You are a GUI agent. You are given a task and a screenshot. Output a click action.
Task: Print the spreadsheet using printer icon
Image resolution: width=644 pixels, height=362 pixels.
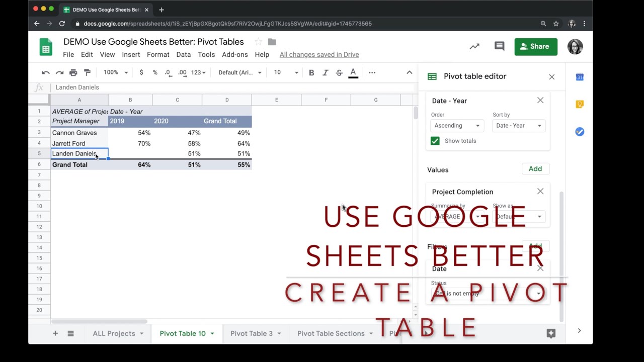tap(73, 72)
